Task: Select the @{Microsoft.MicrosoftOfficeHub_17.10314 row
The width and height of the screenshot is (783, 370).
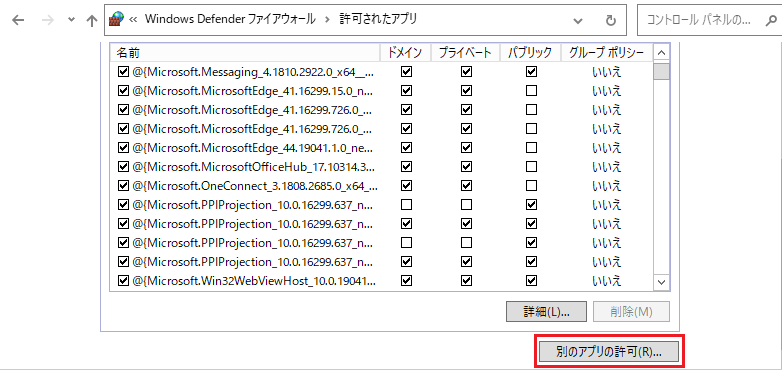Action: (381, 167)
